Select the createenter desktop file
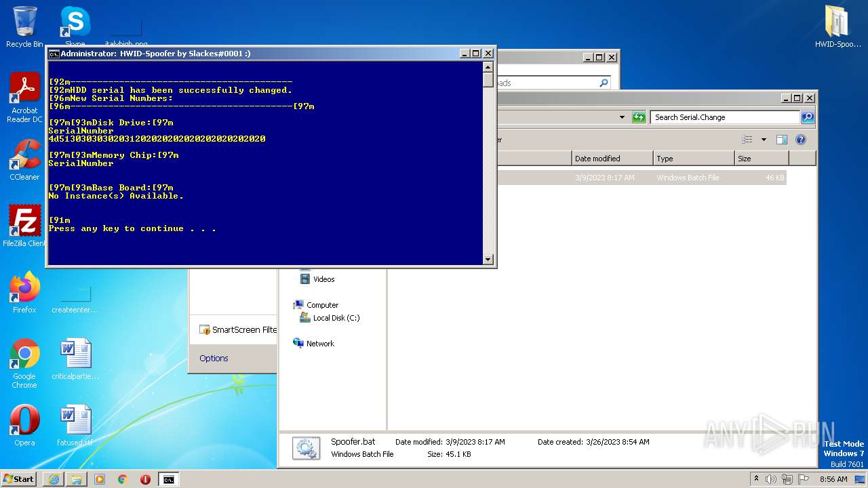Image resolution: width=868 pixels, height=488 pixels. pyautogui.click(x=75, y=300)
